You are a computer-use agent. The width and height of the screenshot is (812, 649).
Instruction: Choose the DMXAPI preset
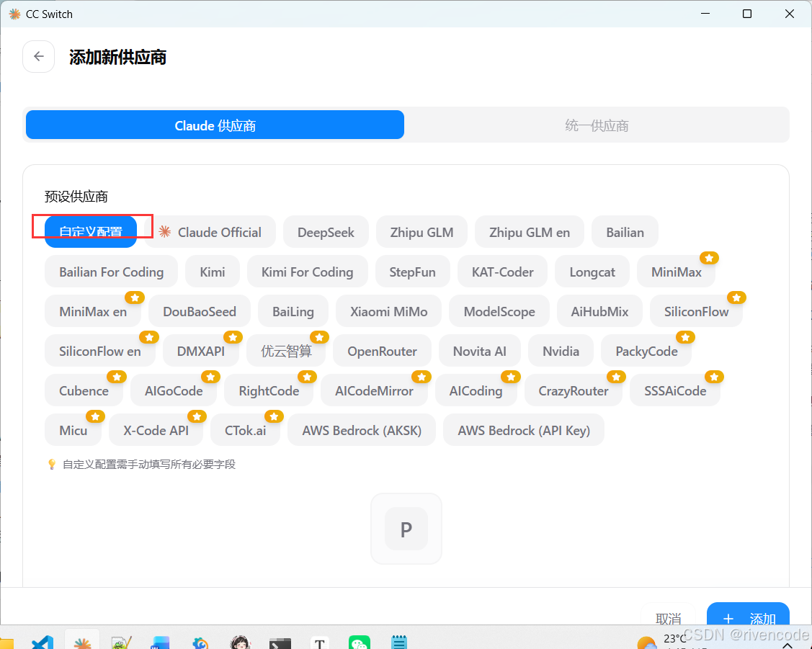201,351
